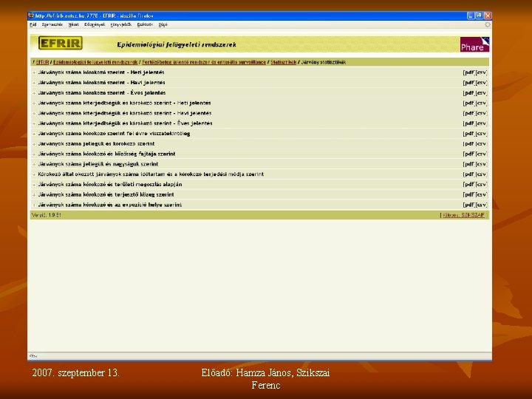Select 'Járványok száma kórokozó szerint fél évre visszatekintőleg'
The image size is (532, 399).
(x=114, y=133)
